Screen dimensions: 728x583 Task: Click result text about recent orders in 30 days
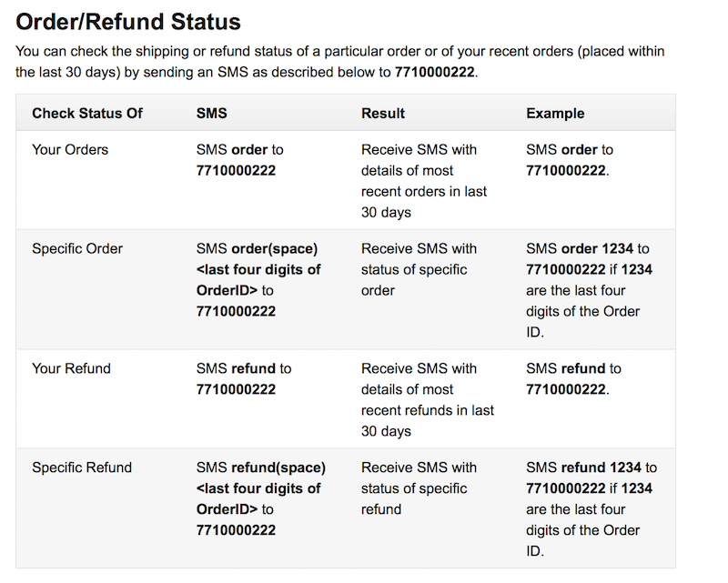424,181
